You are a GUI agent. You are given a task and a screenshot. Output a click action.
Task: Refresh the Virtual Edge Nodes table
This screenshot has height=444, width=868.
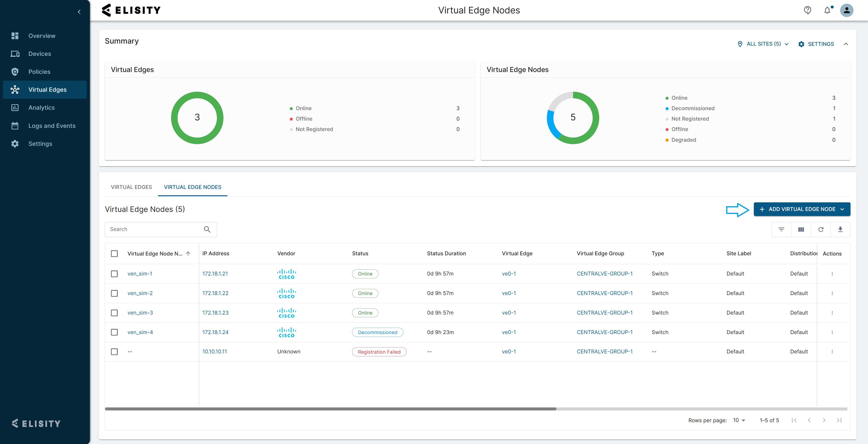pyautogui.click(x=821, y=229)
